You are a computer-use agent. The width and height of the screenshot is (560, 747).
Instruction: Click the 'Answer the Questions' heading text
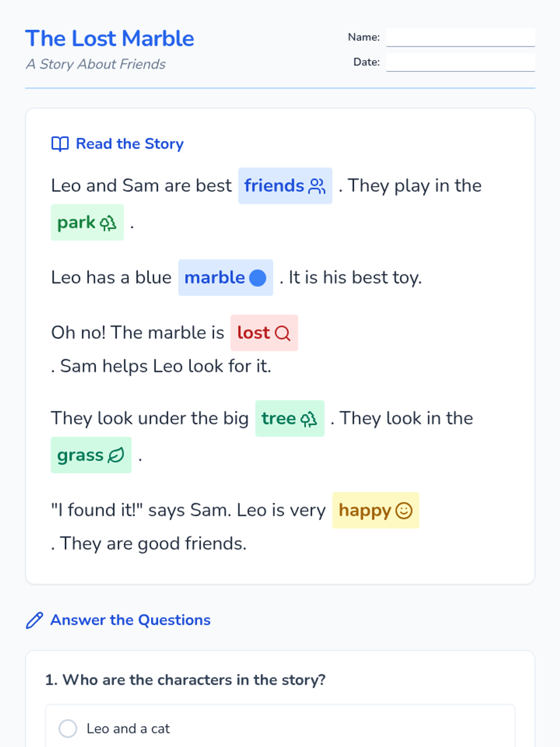pyautogui.click(x=130, y=620)
